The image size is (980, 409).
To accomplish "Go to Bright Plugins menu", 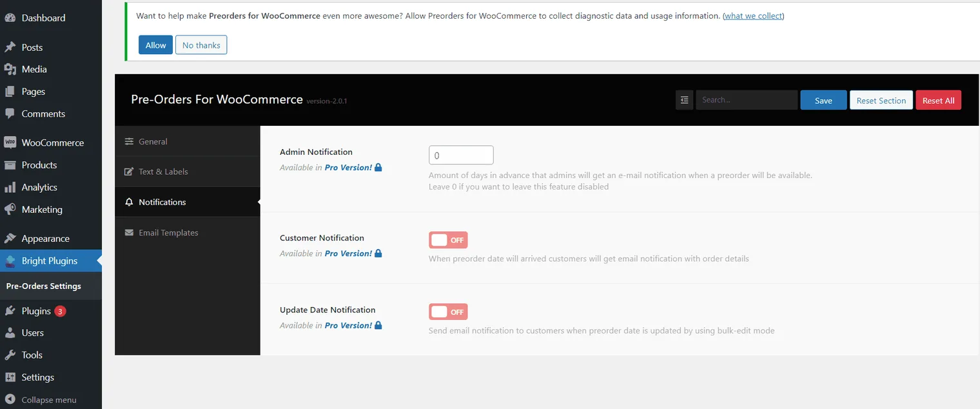I will coord(51,261).
